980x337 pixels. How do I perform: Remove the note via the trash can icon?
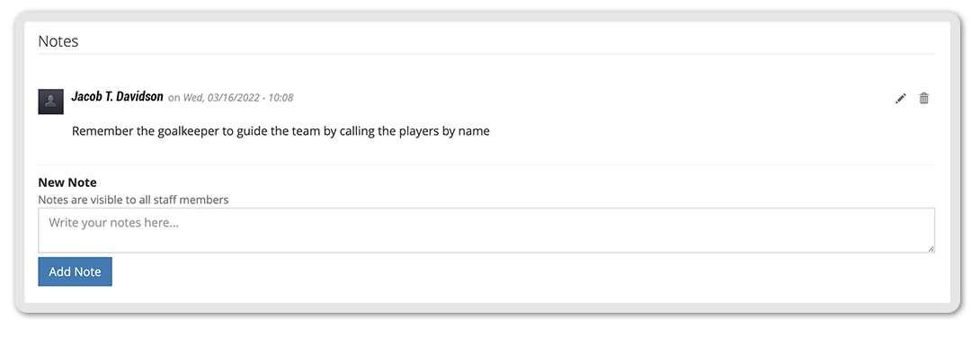923,98
